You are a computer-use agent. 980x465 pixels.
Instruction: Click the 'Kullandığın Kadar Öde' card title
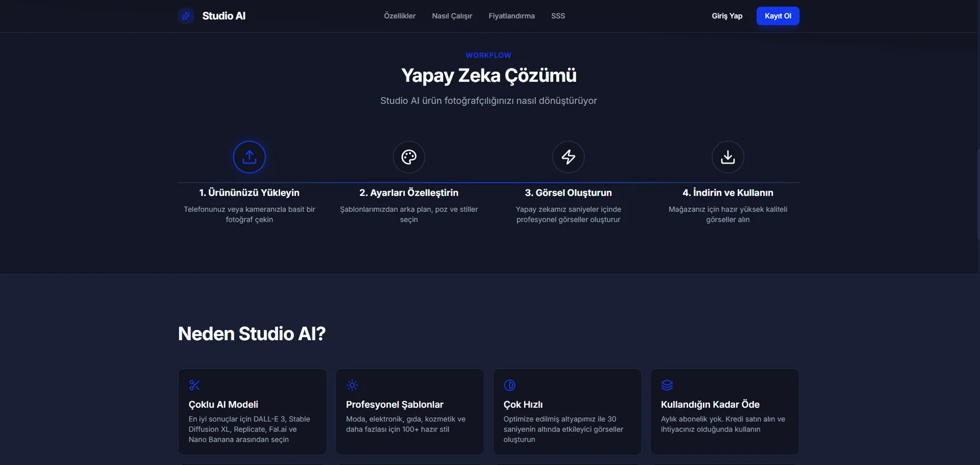[710, 405]
